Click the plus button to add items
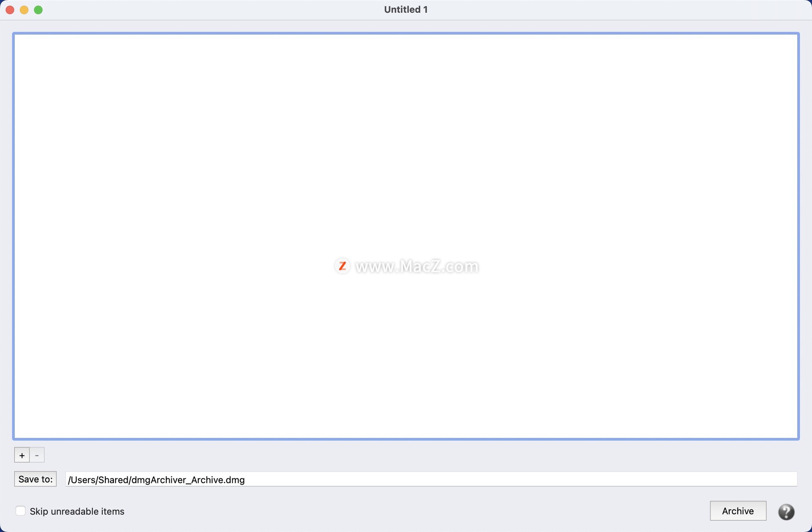 22,455
